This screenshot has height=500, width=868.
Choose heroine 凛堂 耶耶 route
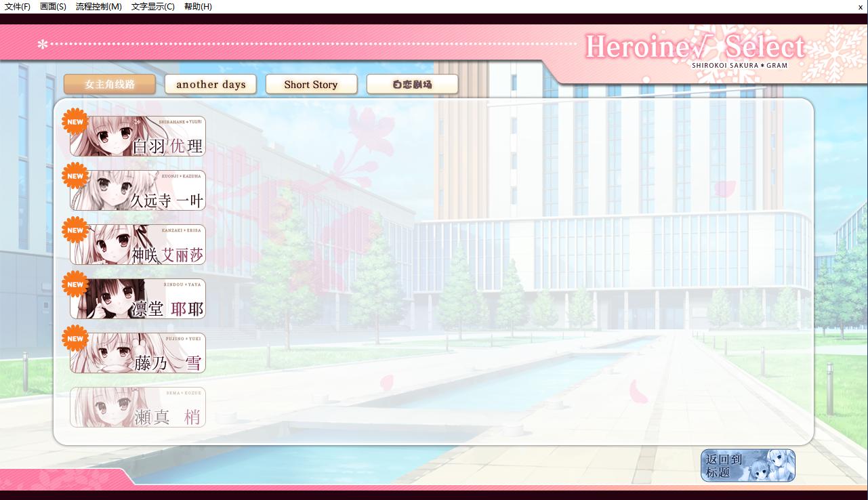tap(138, 299)
